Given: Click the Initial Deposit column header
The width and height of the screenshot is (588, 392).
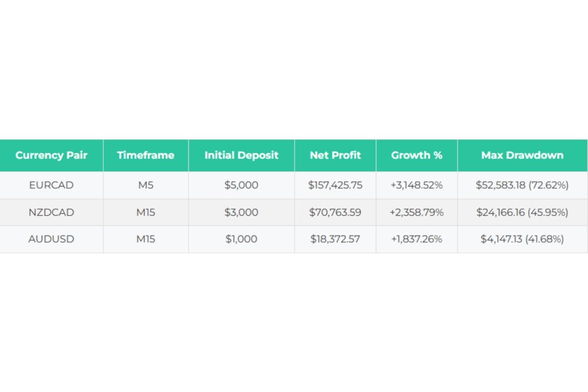Looking at the screenshot, I should pyautogui.click(x=241, y=155).
